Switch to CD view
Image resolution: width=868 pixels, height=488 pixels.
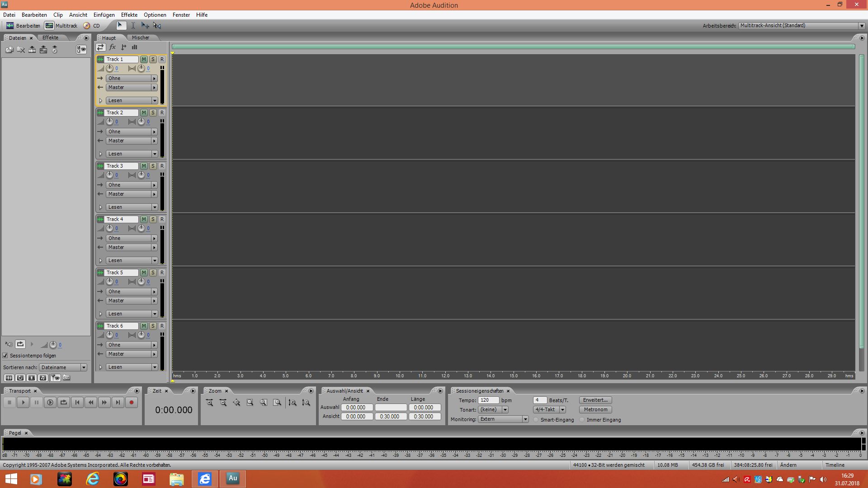92,26
